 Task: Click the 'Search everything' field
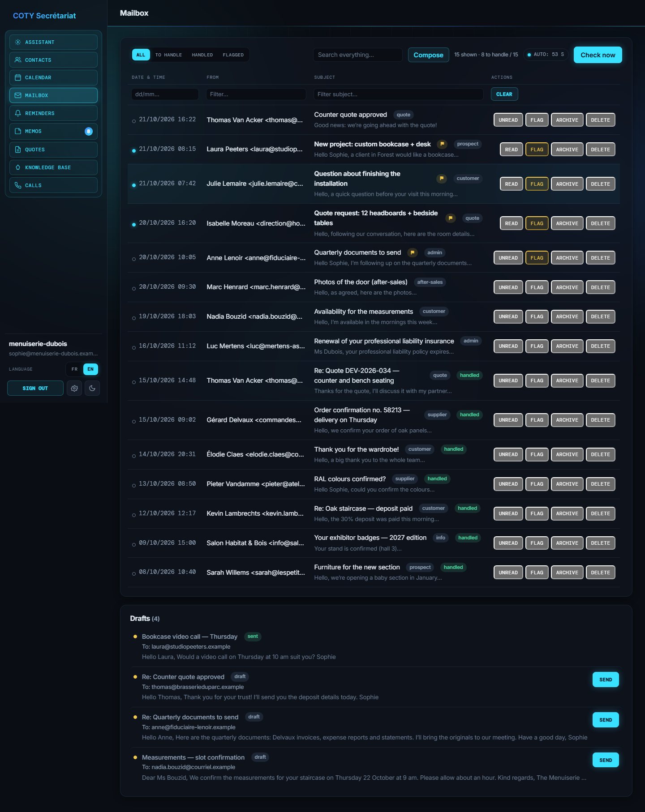[x=358, y=55]
